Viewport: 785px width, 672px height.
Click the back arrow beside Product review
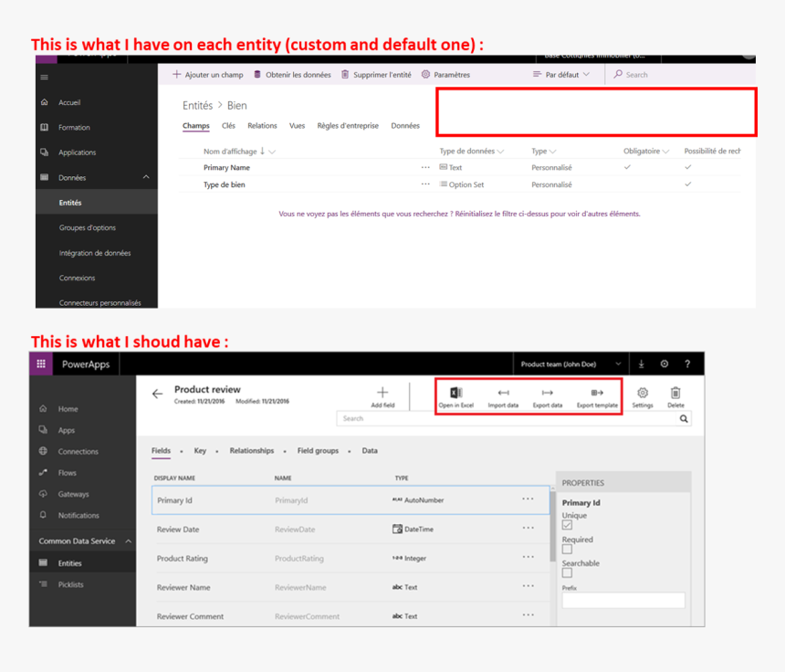pos(157,394)
